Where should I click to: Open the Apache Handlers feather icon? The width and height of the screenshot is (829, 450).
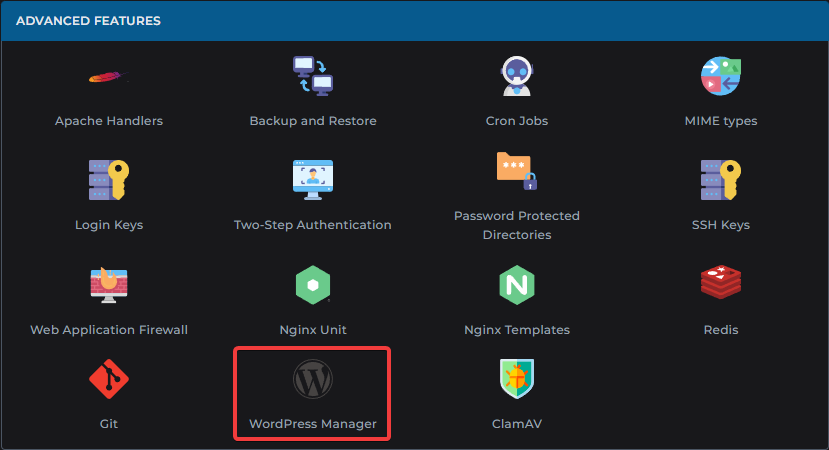pos(108,77)
